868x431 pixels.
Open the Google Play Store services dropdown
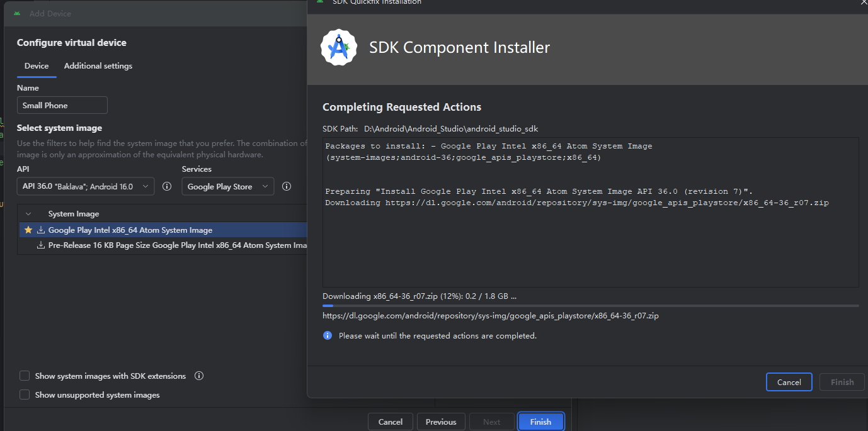pos(228,186)
